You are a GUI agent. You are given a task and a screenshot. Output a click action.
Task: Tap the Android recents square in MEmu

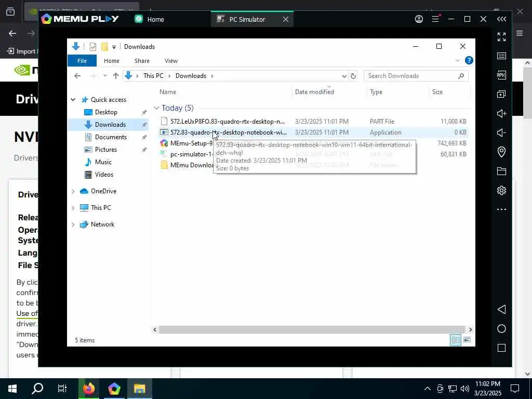point(501,348)
